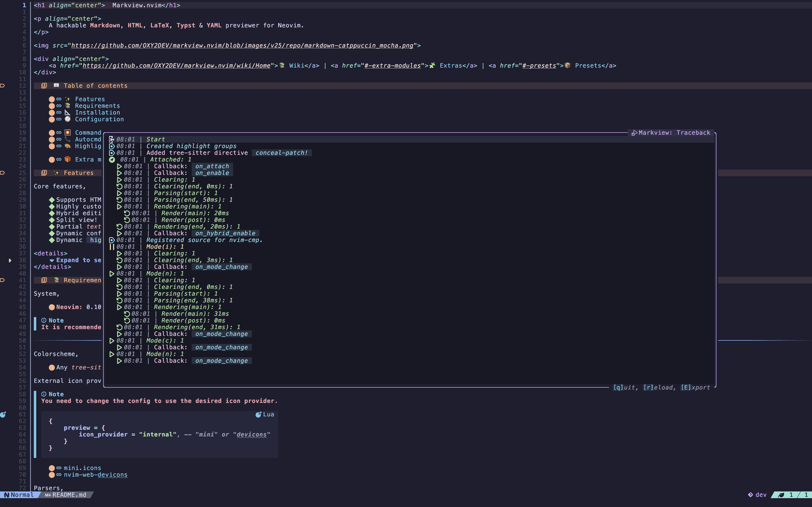
Task: Open the mini.icons link
Action: 82,468
